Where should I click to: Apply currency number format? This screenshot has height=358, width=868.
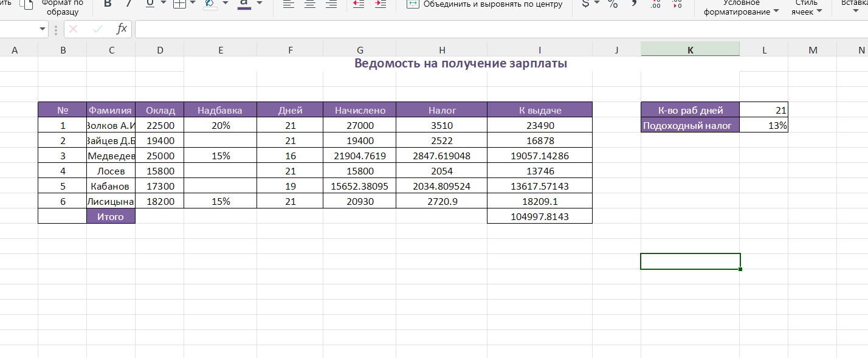pyautogui.click(x=585, y=4)
